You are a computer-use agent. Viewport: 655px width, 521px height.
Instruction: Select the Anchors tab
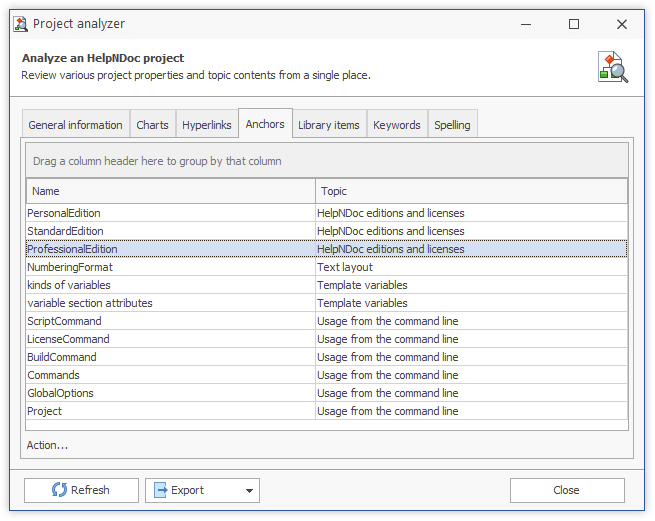click(265, 124)
